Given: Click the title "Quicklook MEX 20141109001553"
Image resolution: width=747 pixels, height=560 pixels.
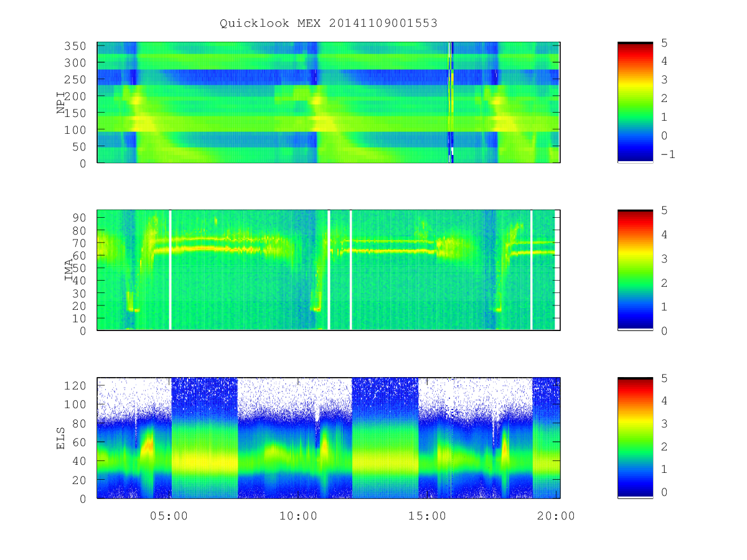Looking at the screenshot, I should pos(329,24).
